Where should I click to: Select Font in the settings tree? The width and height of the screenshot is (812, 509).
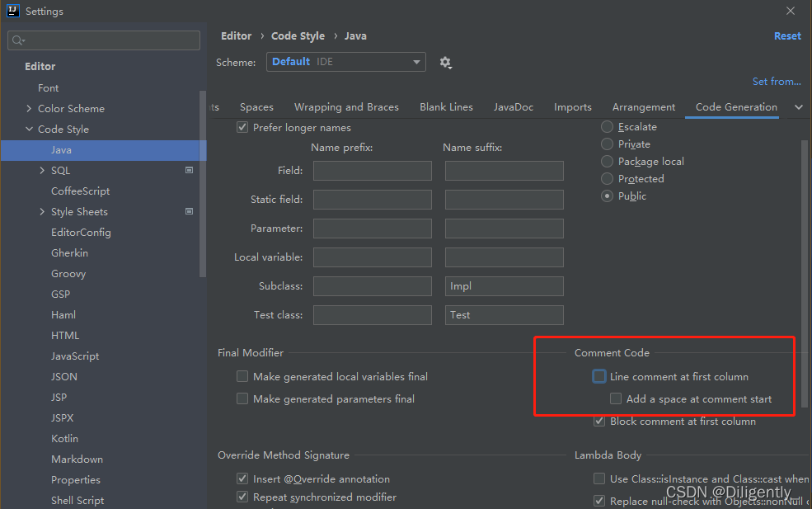pos(48,88)
